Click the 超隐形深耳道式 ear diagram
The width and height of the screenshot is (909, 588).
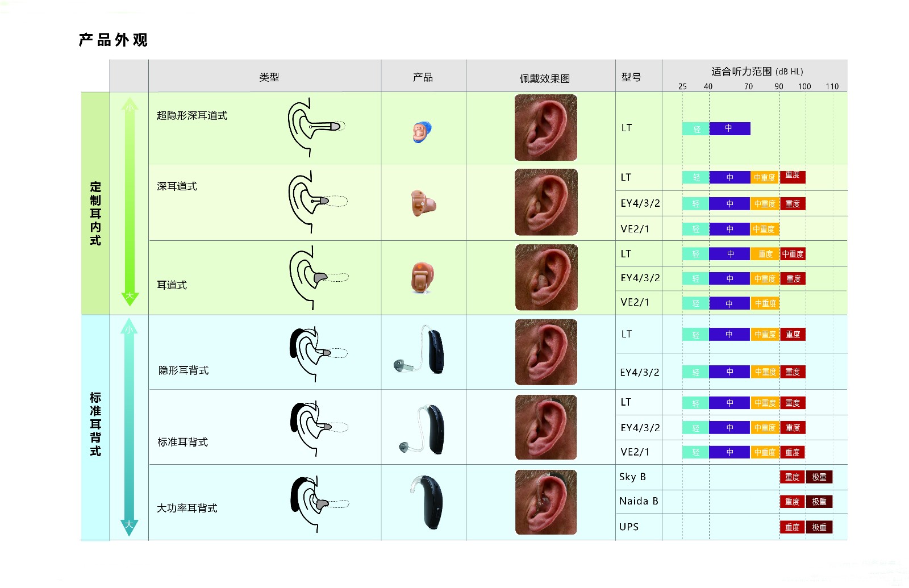point(315,127)
